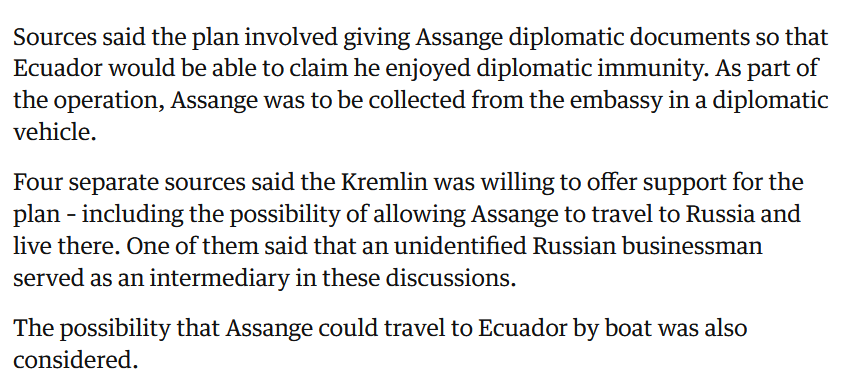Click the word "unidentified"
The image size is (851, 384).
click(x=460, y=246)
